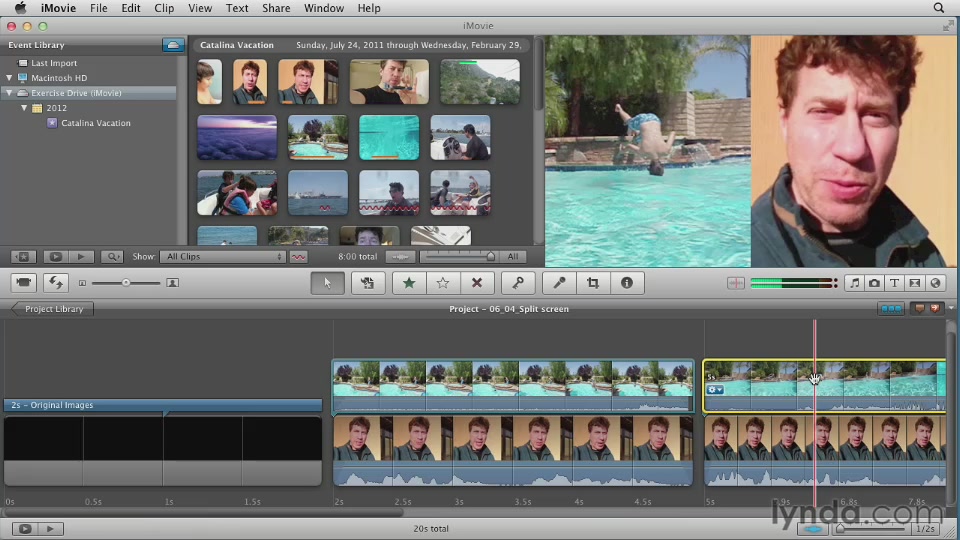
Task: Open the Window menu
Action: [324, 8]
